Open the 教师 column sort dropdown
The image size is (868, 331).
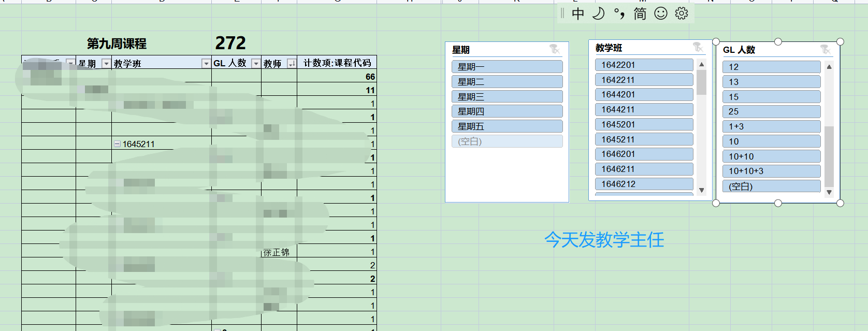(x=292, y=63)
